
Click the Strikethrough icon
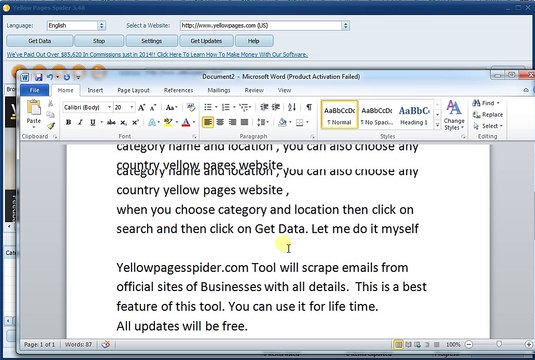click(111, 122)
